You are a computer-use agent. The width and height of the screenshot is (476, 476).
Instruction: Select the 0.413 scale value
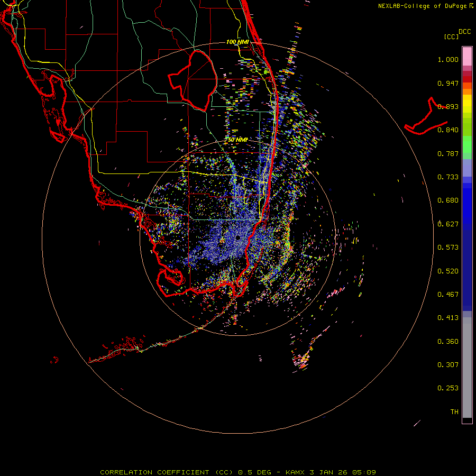pos(448,318)
